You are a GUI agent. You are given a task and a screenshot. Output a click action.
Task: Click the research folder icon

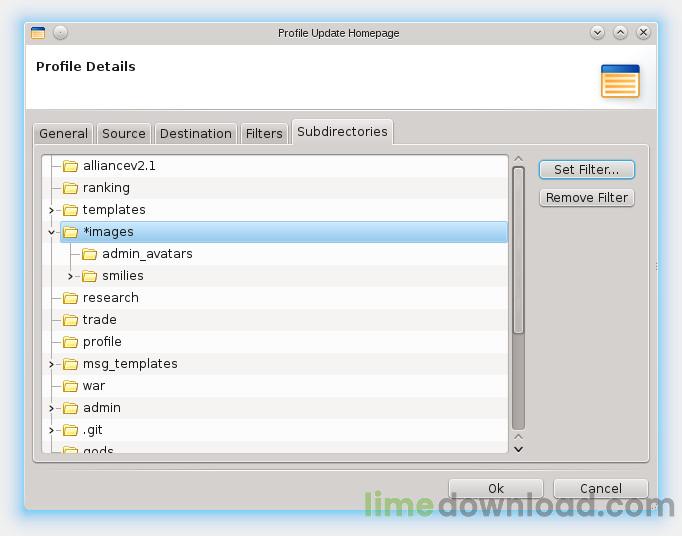coord(70,298)
